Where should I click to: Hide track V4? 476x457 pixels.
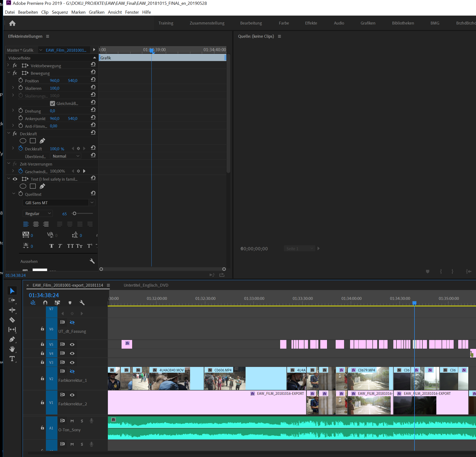72,353
